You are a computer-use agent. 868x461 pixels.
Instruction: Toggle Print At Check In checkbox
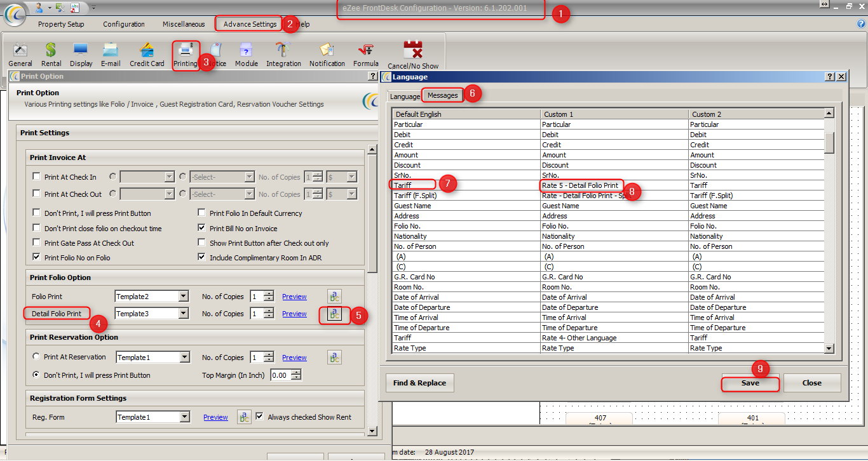pos(37,177)
